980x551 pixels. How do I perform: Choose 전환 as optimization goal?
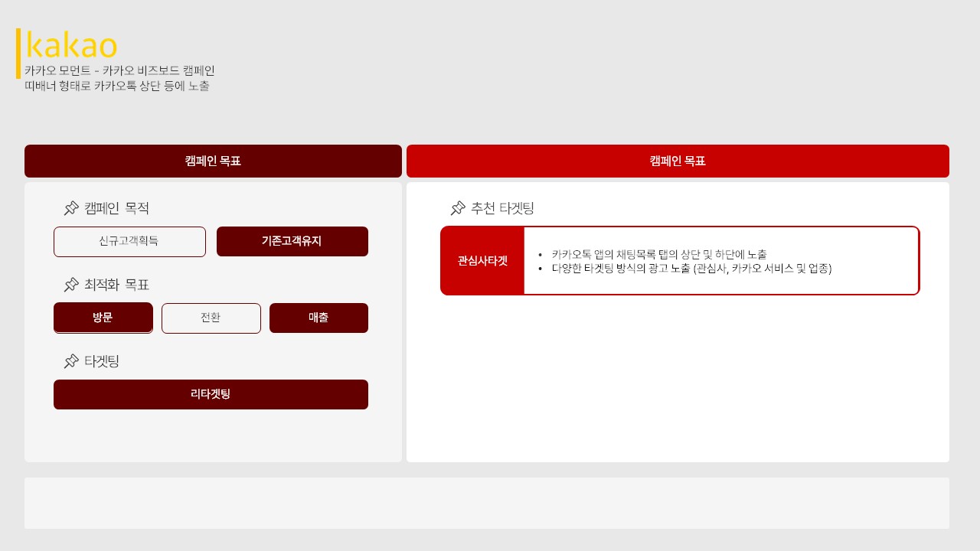[x=211, y=318]
